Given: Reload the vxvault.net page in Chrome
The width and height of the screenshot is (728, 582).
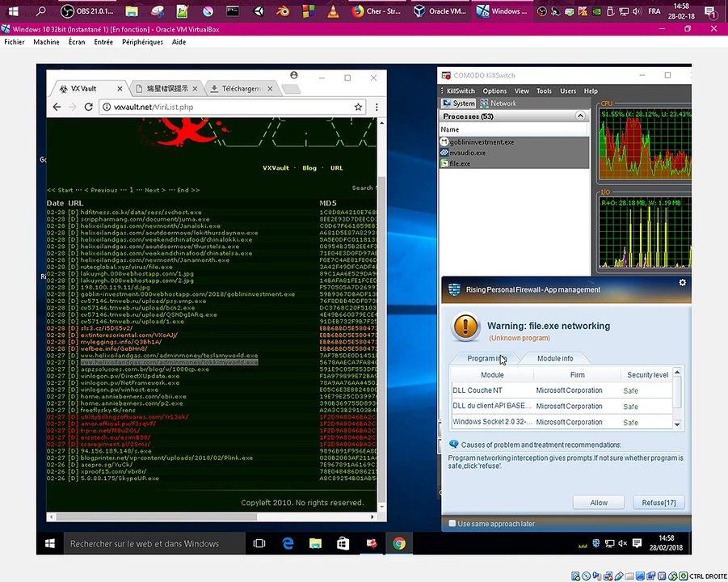Looking at the screenshot, I should (88, 107).
